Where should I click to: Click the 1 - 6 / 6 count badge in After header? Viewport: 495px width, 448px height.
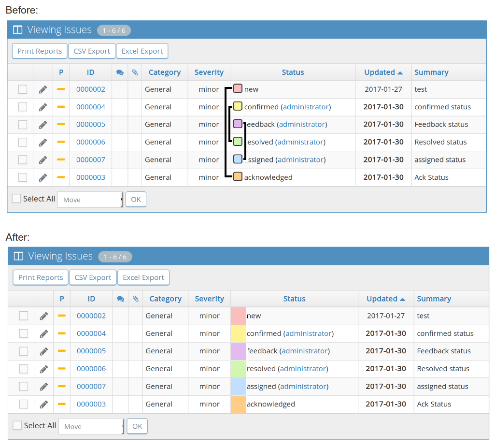[115, 257]
